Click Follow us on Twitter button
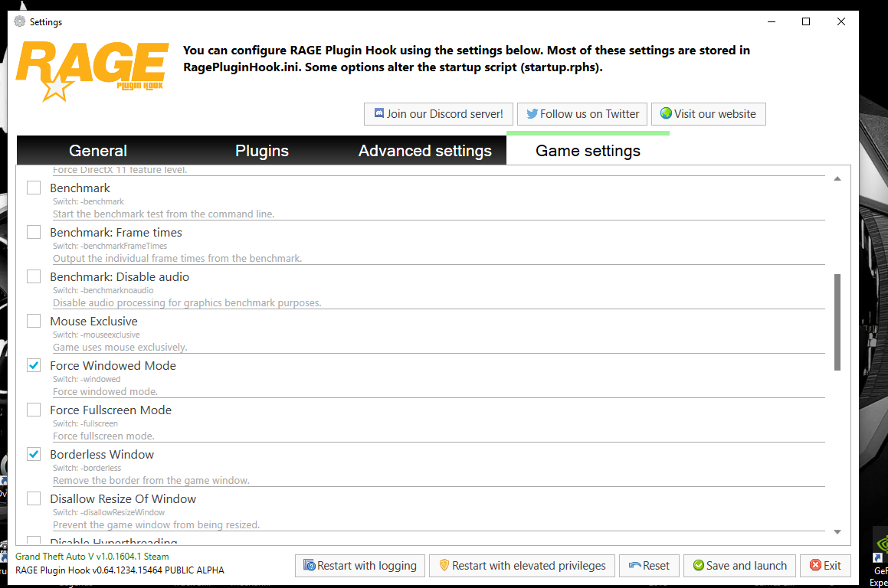This screenshot has width=888, height=588. pyautogui.click(x=582, y=114)
